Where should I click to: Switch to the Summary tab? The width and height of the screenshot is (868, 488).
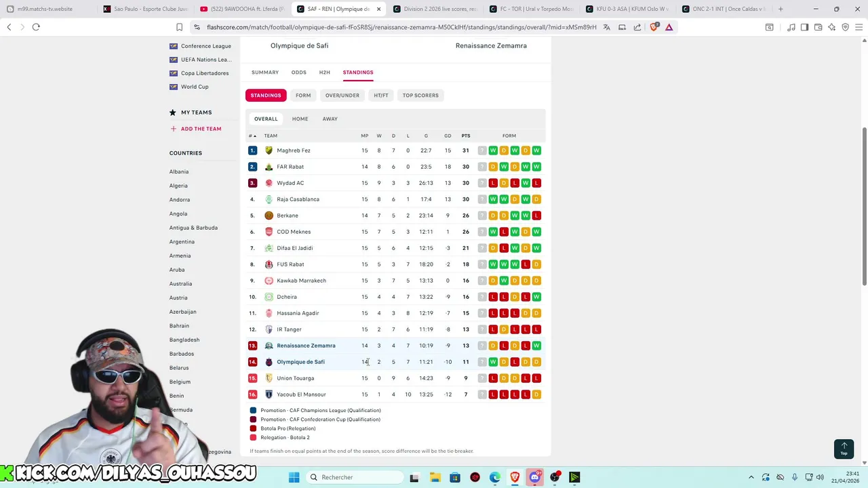tap(265, 73)
